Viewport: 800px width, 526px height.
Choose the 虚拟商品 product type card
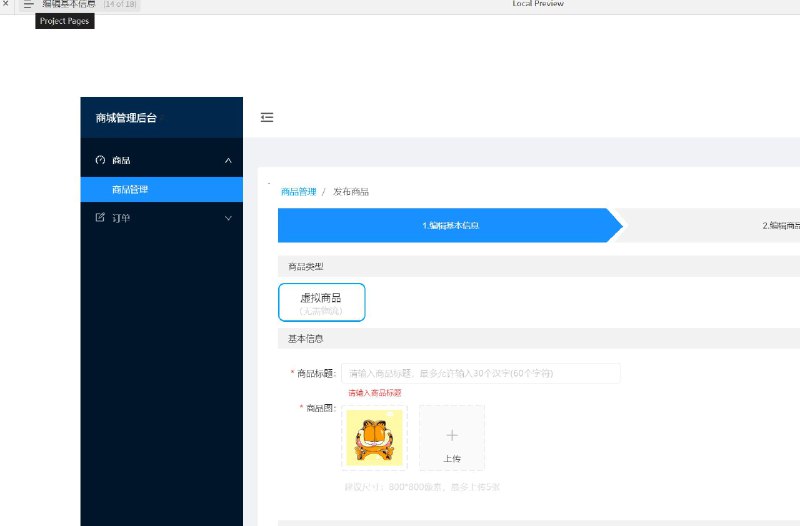321,303
